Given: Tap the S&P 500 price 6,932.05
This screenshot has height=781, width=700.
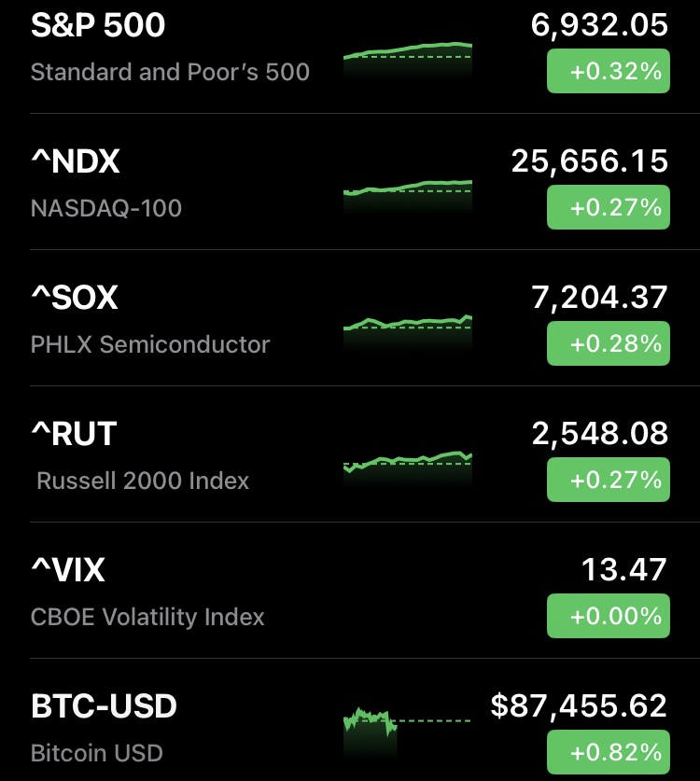Looking at the screenshot, I should point(599,26).
